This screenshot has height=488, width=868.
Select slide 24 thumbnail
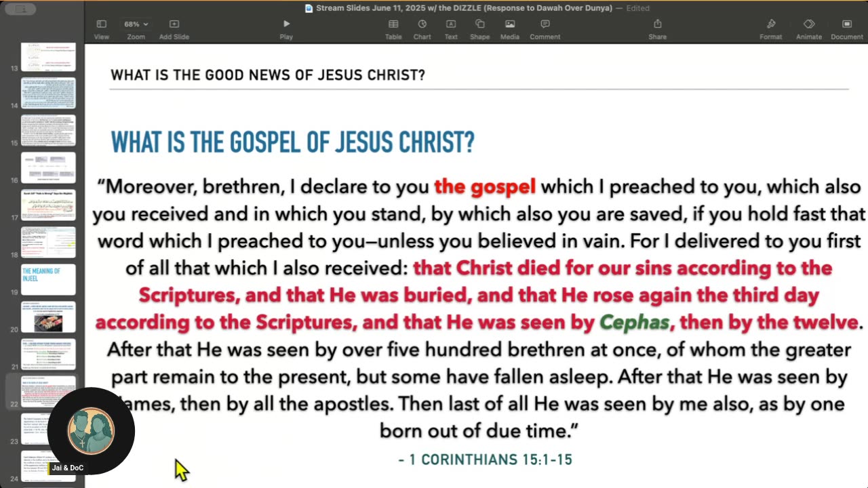(48, 465)
